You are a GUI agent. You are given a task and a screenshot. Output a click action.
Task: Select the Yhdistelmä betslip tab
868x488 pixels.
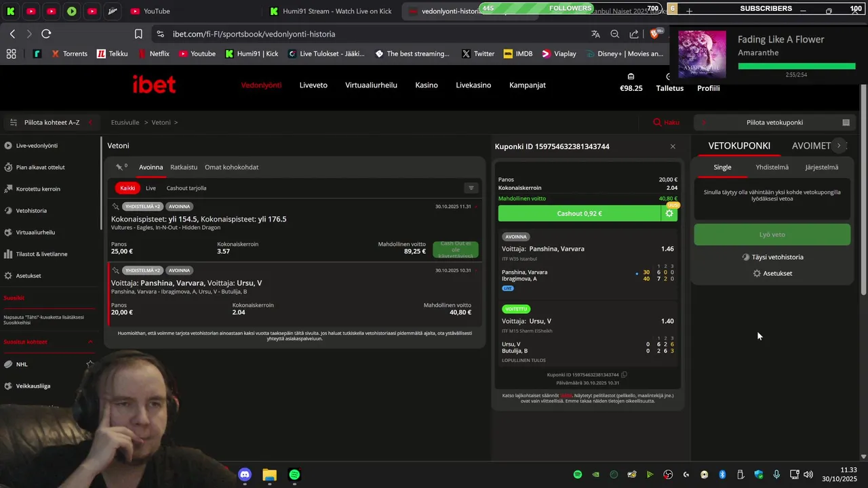[772, 167]
